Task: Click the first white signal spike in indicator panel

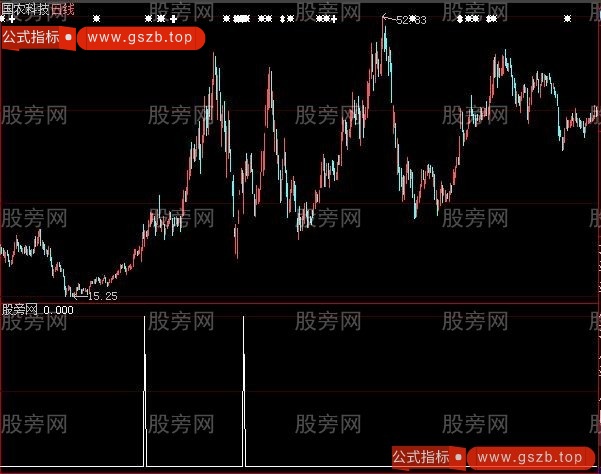Action: (145, 391)
